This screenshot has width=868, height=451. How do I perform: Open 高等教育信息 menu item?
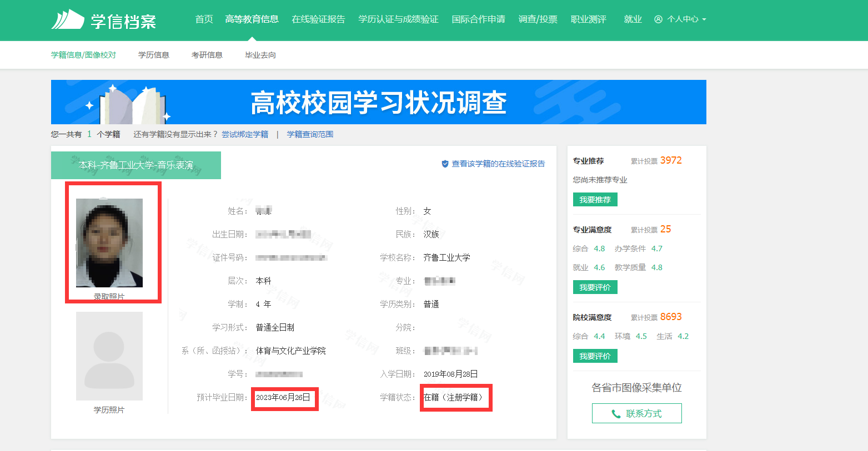tap(252, 19)
